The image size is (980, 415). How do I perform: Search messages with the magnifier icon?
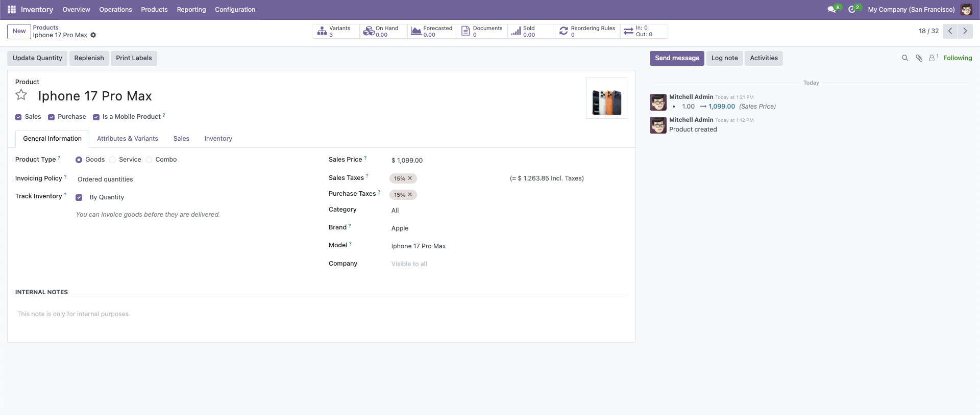click(x=905, y=58)
